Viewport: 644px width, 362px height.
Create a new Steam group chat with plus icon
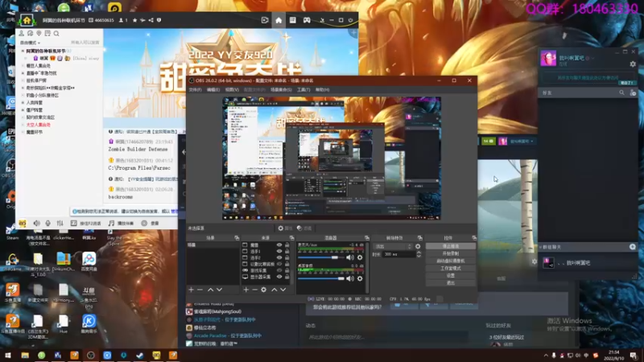pyautogui.click(x=633, y=247)
